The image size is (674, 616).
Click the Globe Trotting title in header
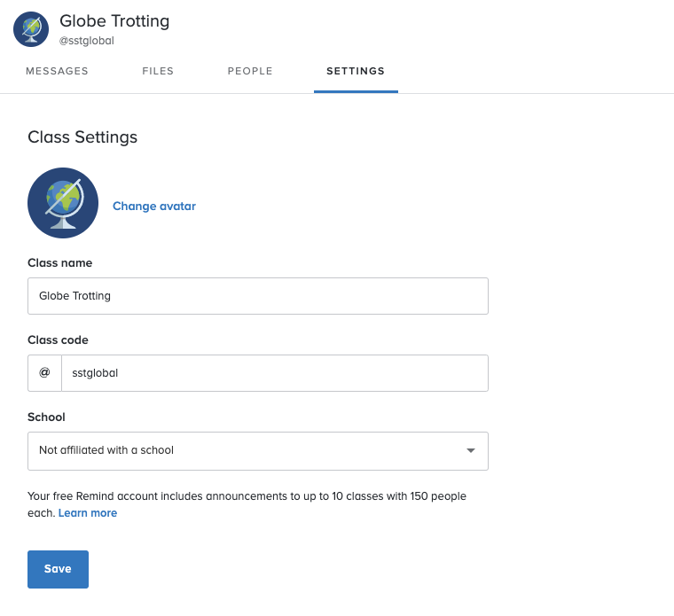(114, 21)
